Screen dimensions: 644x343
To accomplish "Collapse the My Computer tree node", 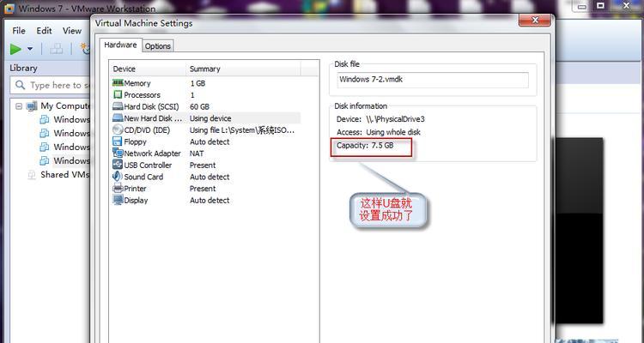I will coord(19,106).
